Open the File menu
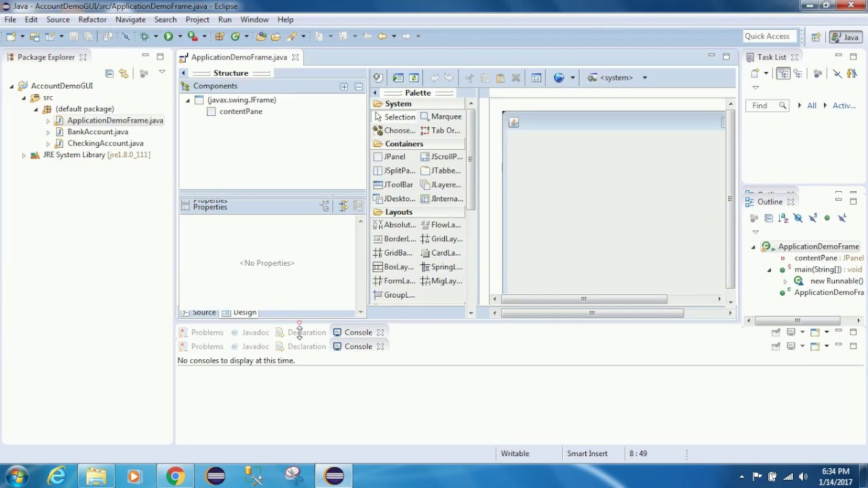This screenshot has width=868, height=488. (10, 20)
